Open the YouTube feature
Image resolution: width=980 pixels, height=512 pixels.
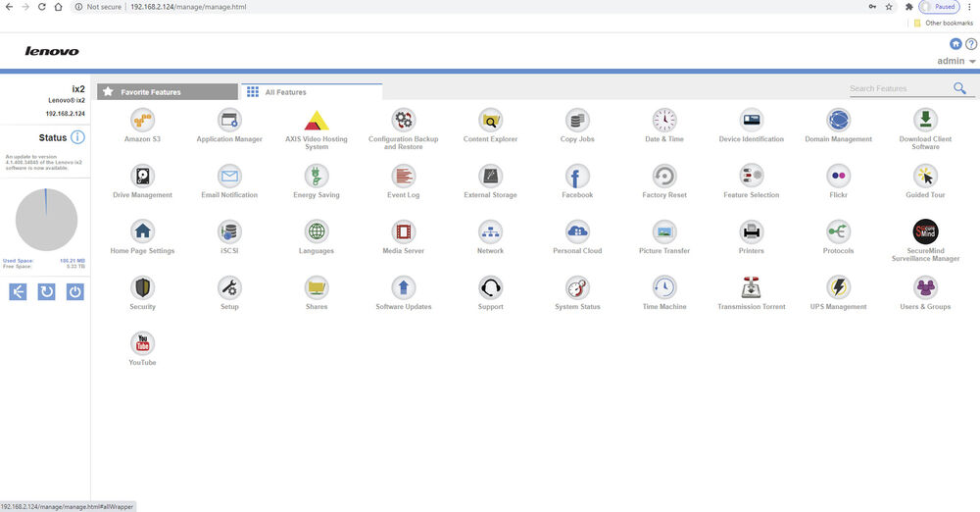(142, 343)
